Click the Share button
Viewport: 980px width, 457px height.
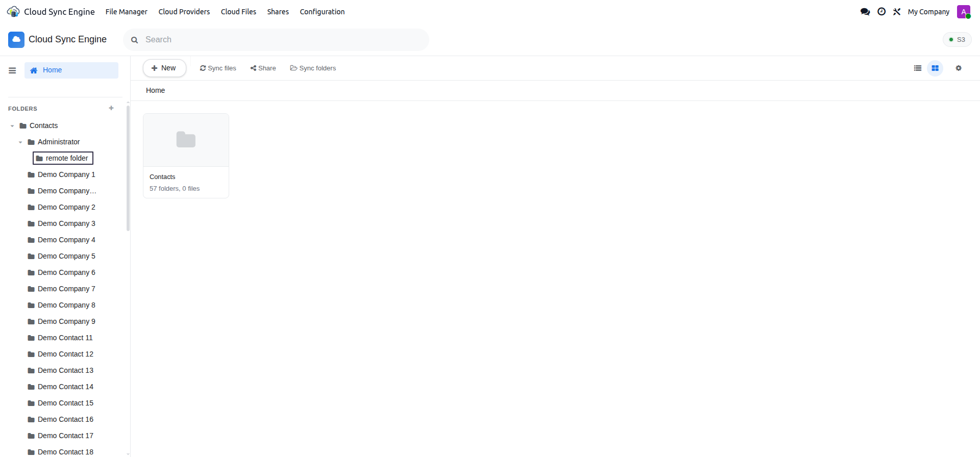tap(263, 68)
